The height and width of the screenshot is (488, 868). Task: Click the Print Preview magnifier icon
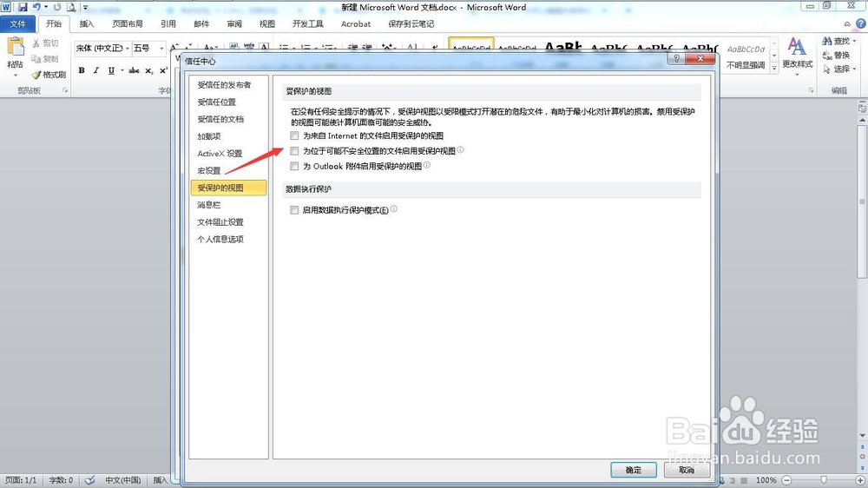[x=71, y=7]
